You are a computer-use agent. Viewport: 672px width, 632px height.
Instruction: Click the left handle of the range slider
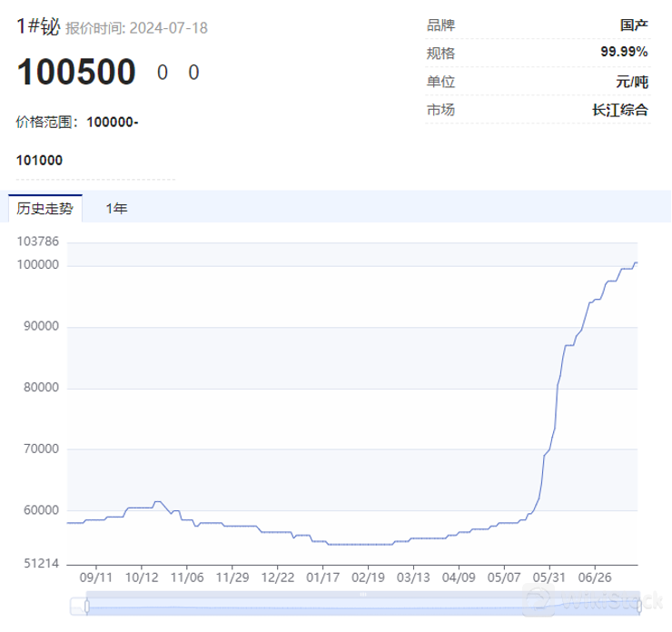pos(87,604)
